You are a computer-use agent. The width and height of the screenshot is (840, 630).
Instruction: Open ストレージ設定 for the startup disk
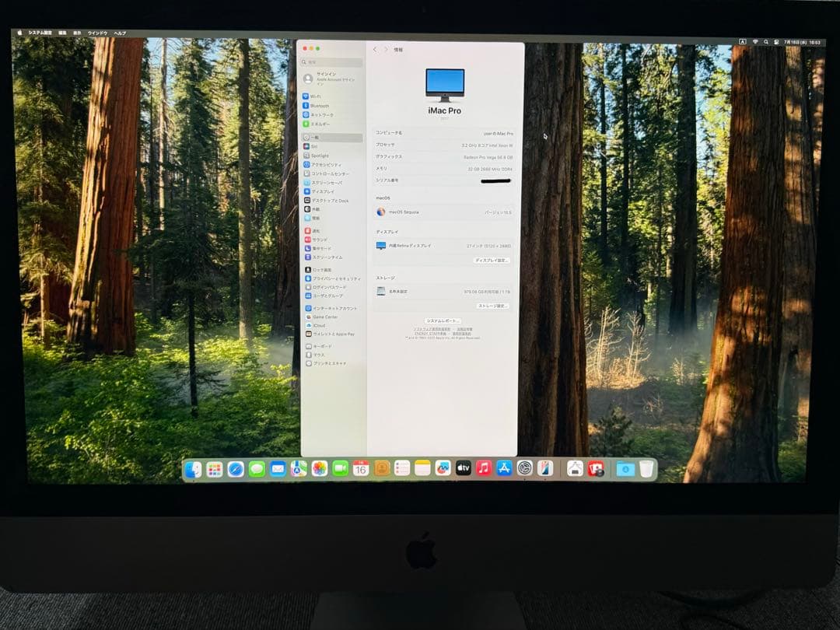point(493,306)
